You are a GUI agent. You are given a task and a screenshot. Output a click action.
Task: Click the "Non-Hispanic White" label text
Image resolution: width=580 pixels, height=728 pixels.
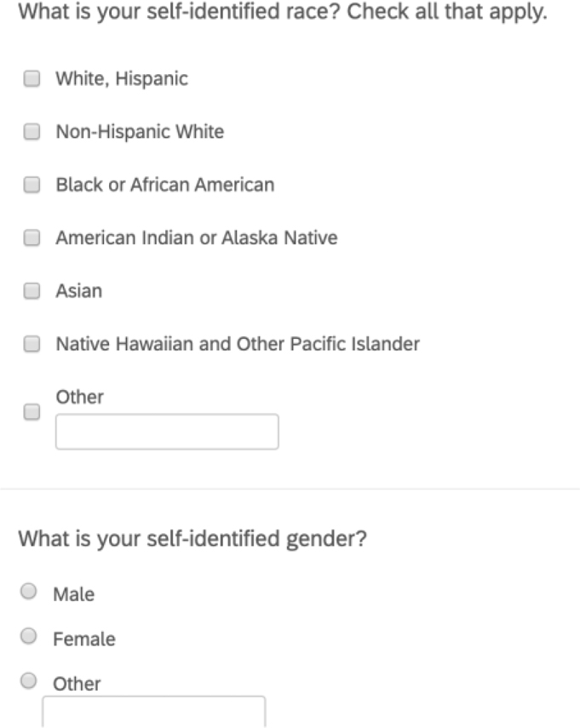[140, 132]
